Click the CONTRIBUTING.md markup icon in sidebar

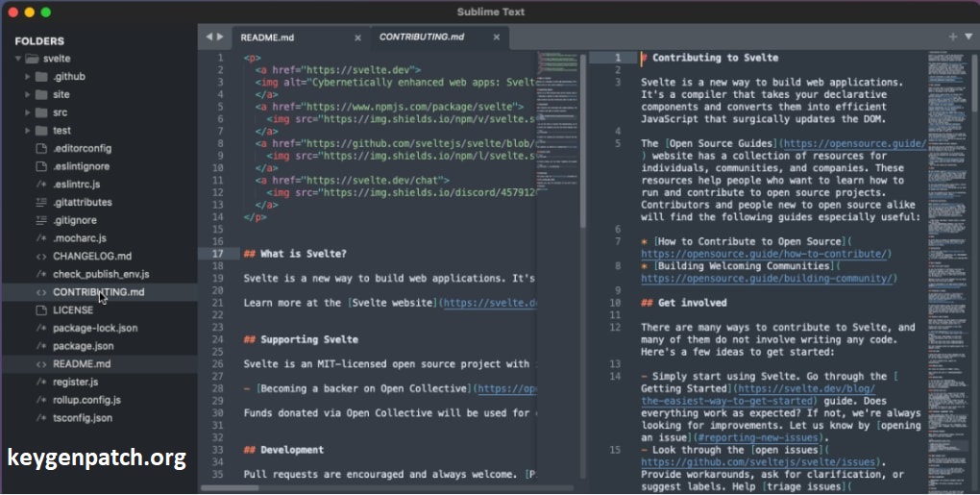[41, 292]
